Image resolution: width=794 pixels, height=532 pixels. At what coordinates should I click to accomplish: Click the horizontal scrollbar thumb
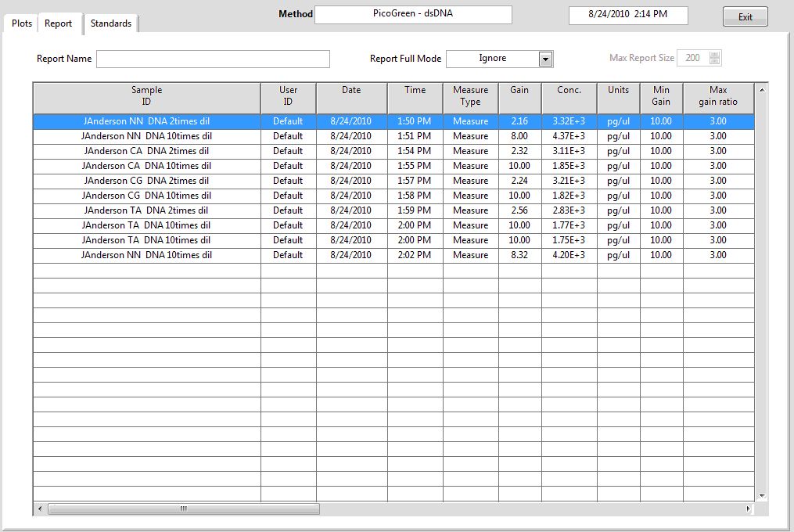(184, 509)
